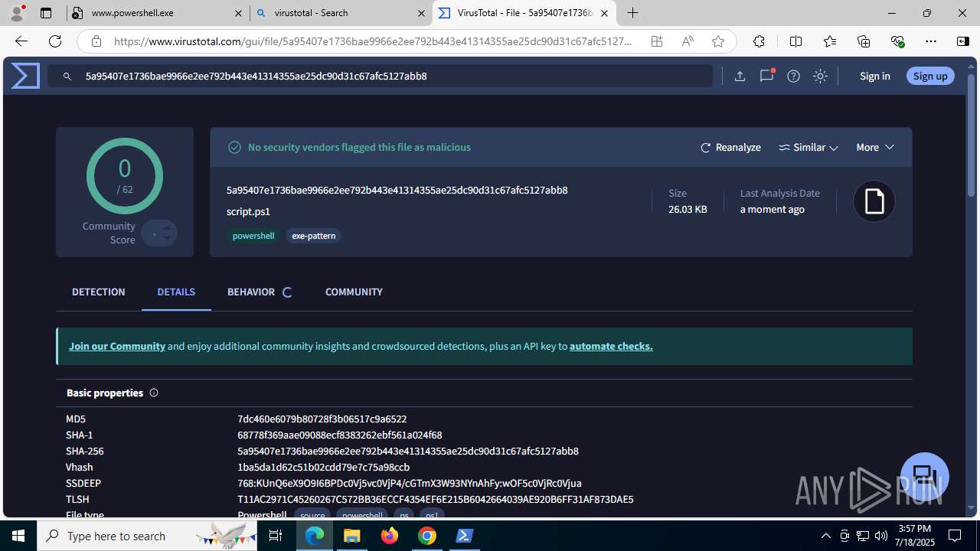Open the Collections icon

pos(864,41)
